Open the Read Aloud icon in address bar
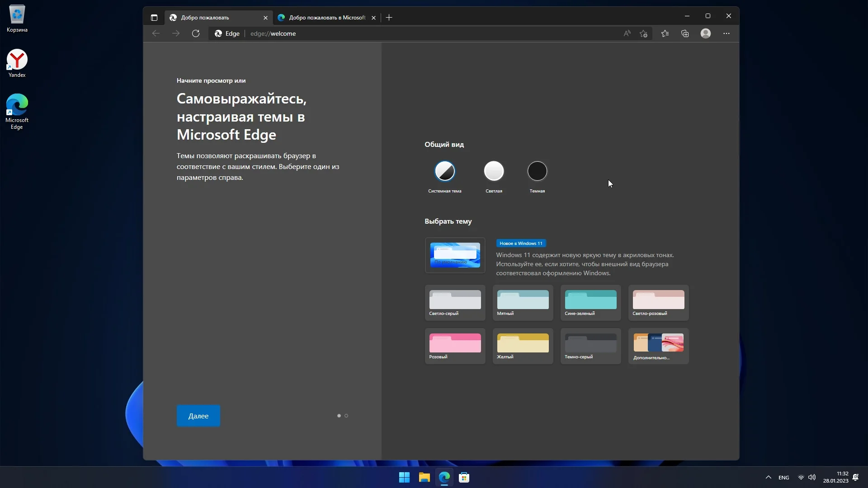The height and width of the screenshot is (488, 868). 627,33
